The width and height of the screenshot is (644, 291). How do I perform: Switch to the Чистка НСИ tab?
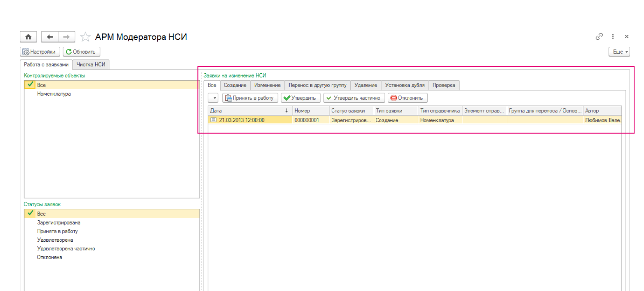tap(91, 65)
